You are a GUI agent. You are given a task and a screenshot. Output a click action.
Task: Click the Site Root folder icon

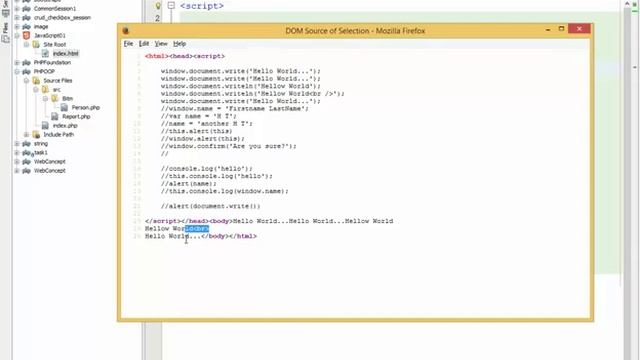pyautogui.click(x=36, y=44)
